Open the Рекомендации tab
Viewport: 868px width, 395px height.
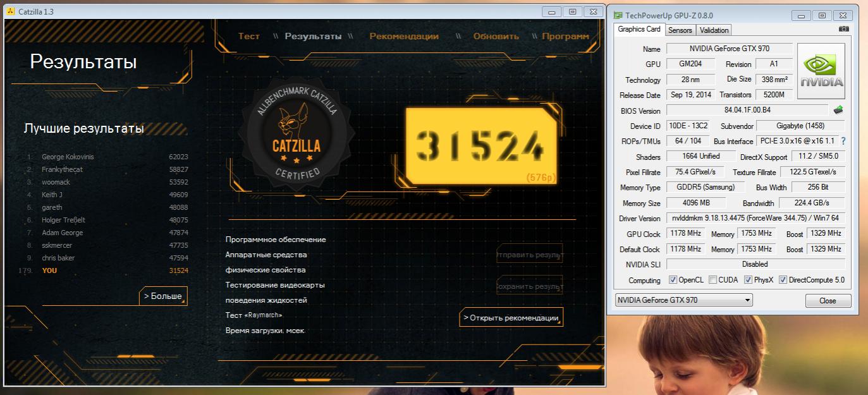404,36
